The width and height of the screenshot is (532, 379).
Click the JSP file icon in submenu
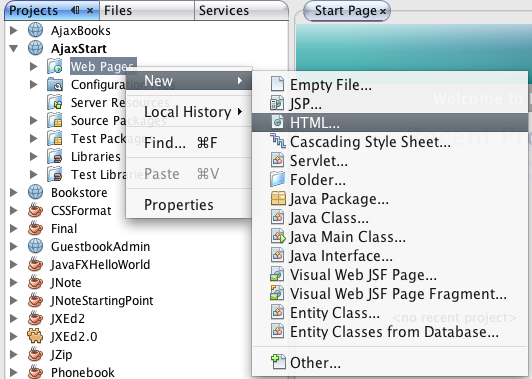click(277, 103)
